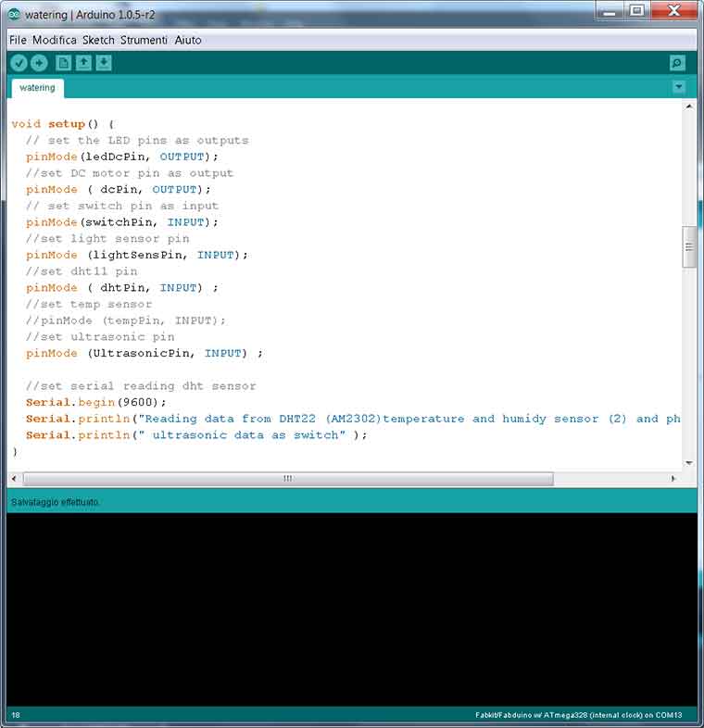Click the vertical scrollbar up arrow

click(x=689, y=107)
